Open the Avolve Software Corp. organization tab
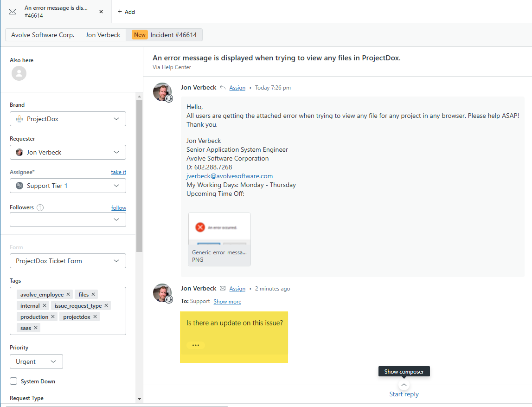 (x=43, y=35)
